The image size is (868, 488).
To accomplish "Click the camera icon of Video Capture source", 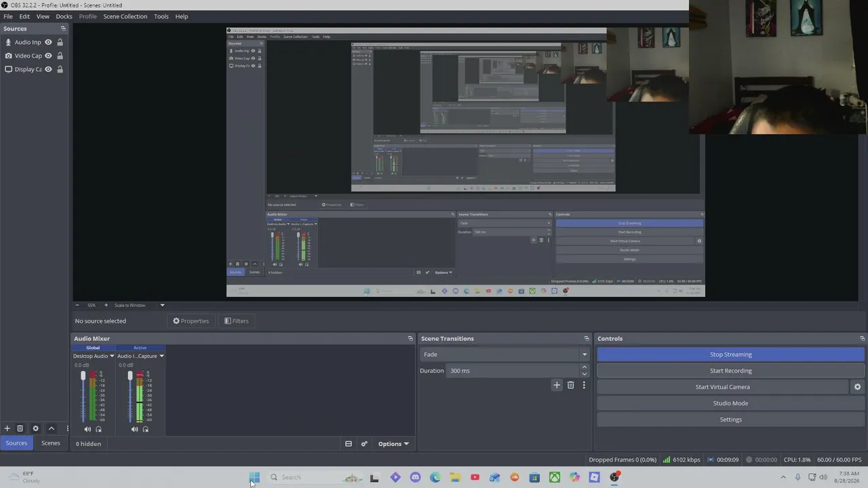I will (8, 56).
